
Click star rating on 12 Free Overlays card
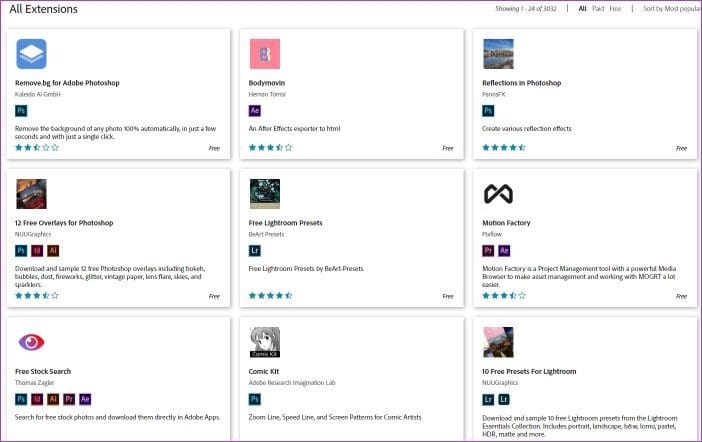point(37,296)
